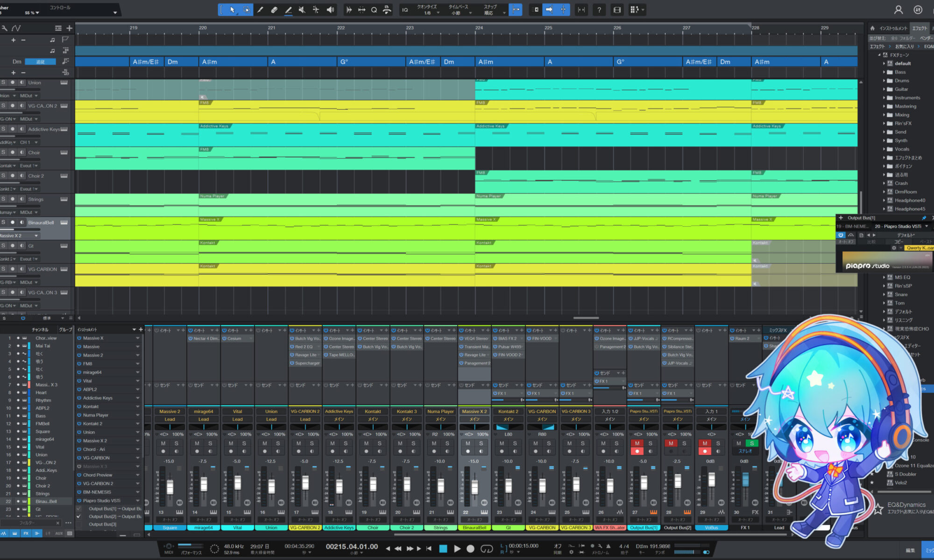The height and width of the screenshot is (560, 934).
Task: Expand the Mastering FX chain folder
Action: tap(884, 106)
